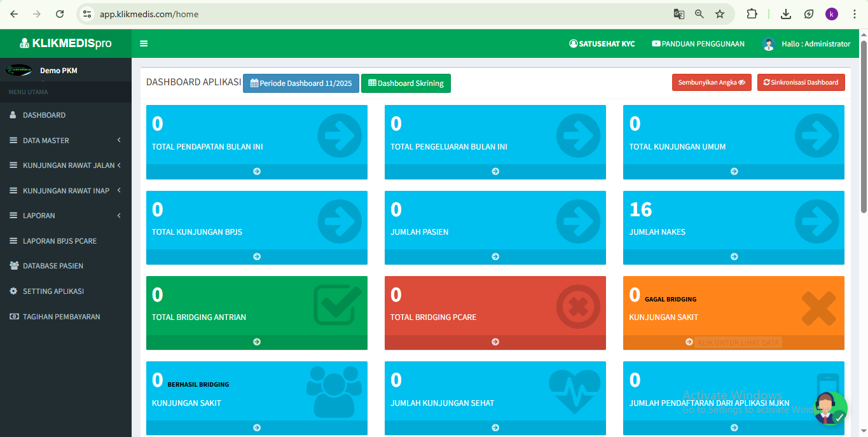Toggle Sembunyikan Angka to hide dashboard numbers

point(712,82)
